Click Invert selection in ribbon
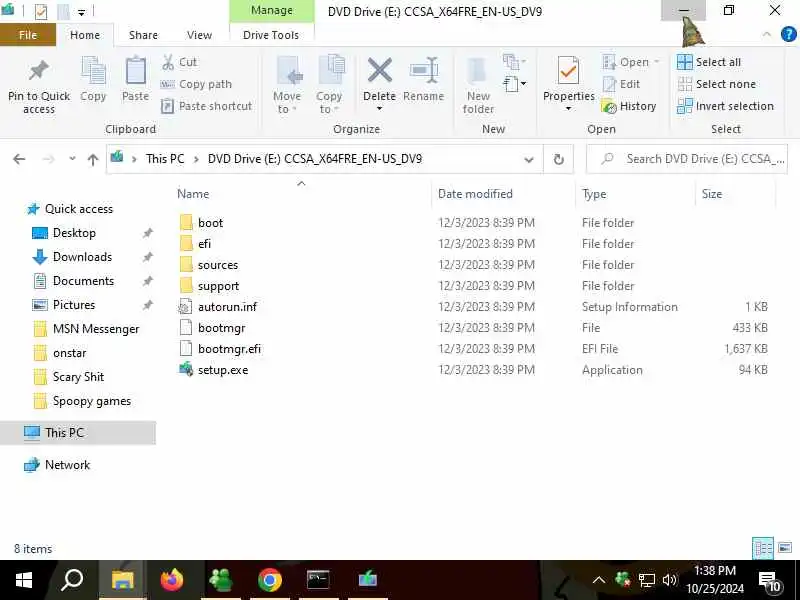Viewport: 800px width, 600px height. pyautogui.click(x=726, y=106)
